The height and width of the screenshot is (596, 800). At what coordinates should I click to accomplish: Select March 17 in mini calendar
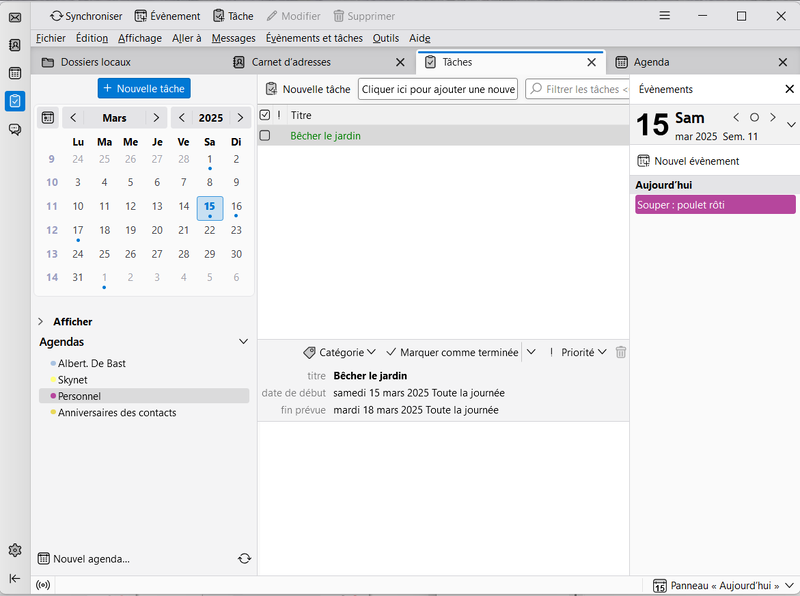click(78, 230)
